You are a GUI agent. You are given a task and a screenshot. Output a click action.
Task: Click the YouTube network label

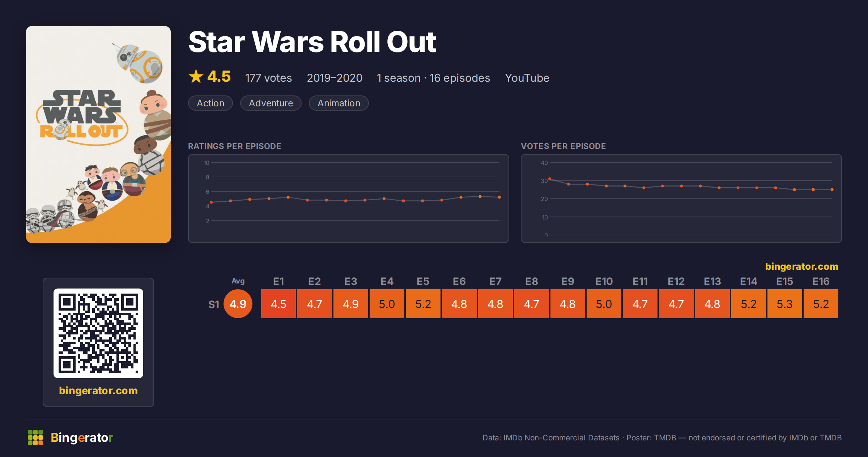[x=527, y=78]
